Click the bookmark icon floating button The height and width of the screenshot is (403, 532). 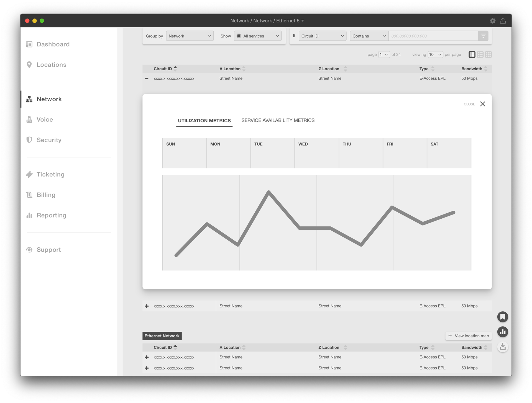502,317
